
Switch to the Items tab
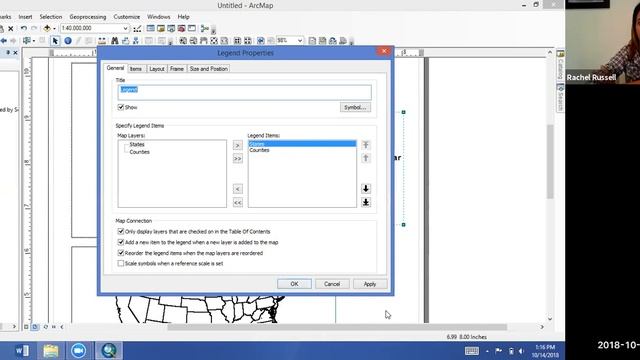pyautogui.click(x=136, y=69)
